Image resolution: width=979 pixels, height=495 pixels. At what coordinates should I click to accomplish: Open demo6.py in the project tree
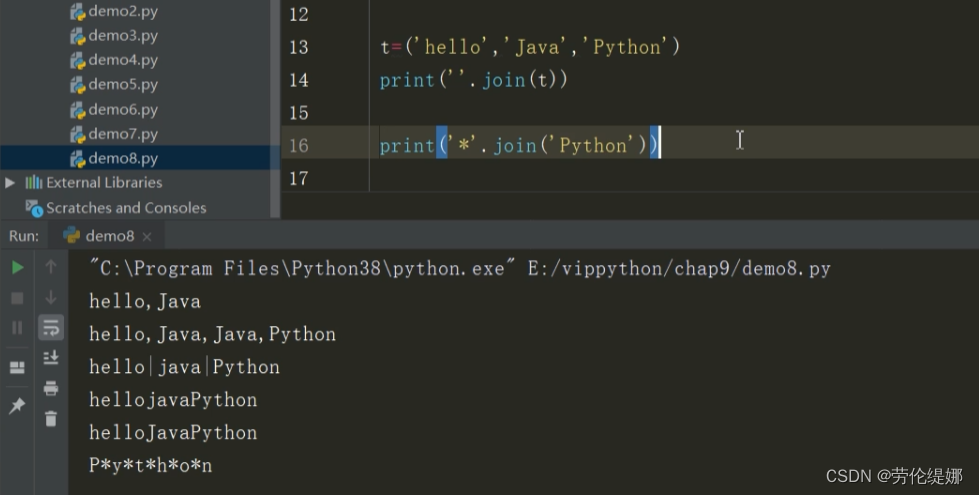[x=123, y=109]
